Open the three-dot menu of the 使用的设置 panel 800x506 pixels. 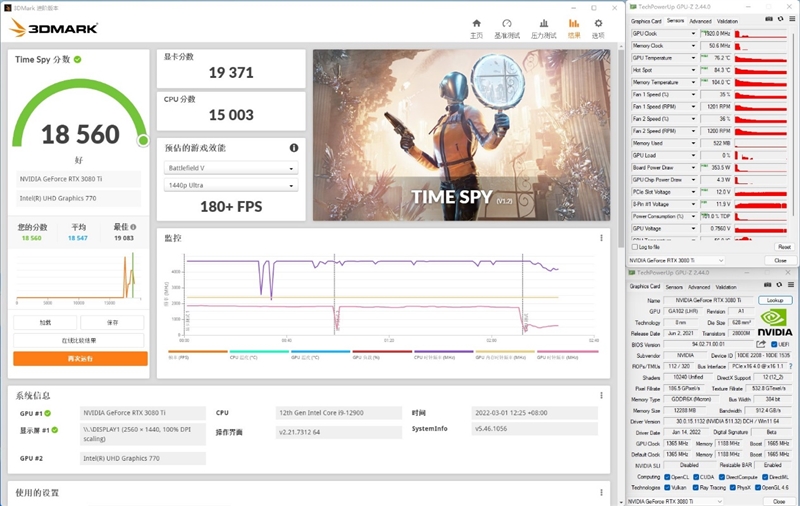point(601,492)
